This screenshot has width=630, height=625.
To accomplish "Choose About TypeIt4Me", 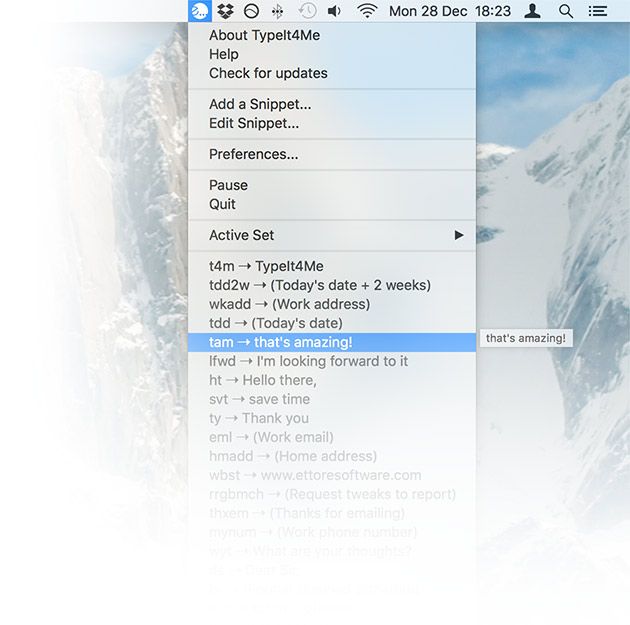I will [x=332, y=35].
